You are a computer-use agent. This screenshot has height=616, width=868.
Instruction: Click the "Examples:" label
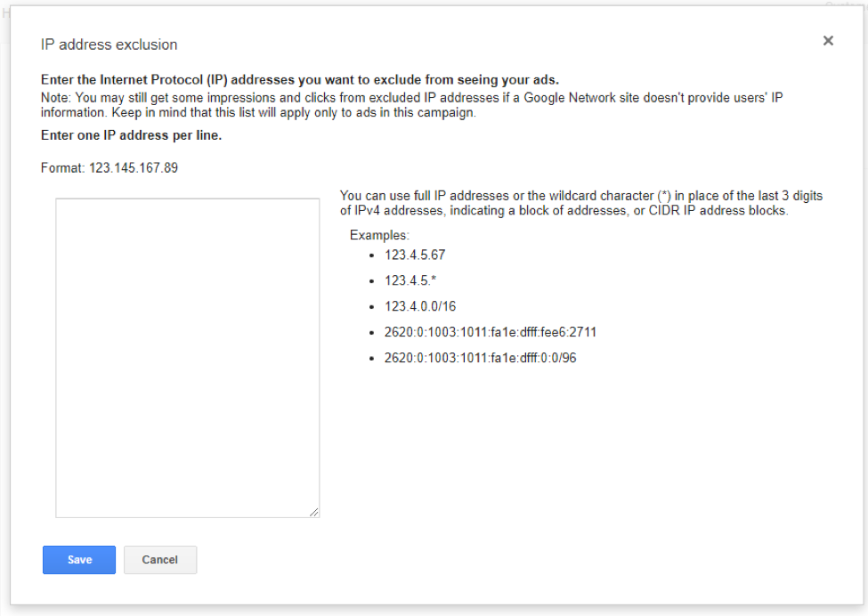click(379, 235)
